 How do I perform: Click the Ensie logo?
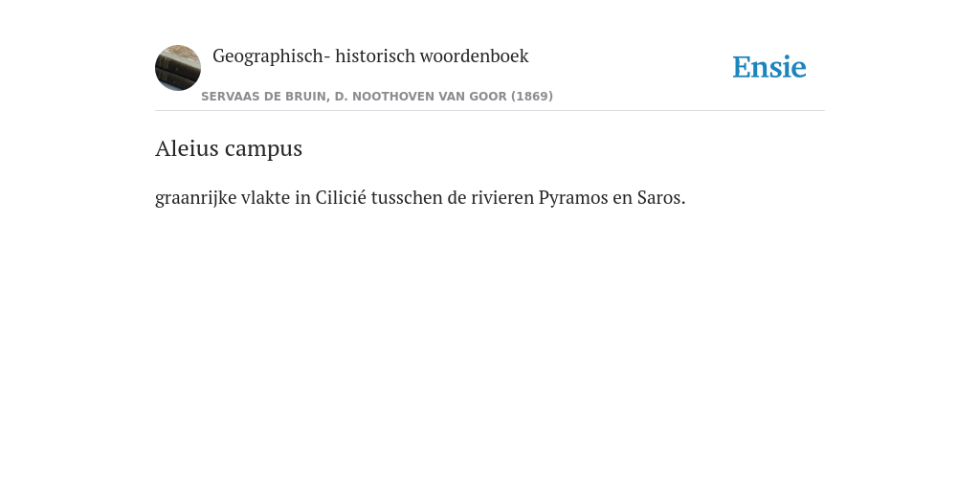tap(769, 67)
